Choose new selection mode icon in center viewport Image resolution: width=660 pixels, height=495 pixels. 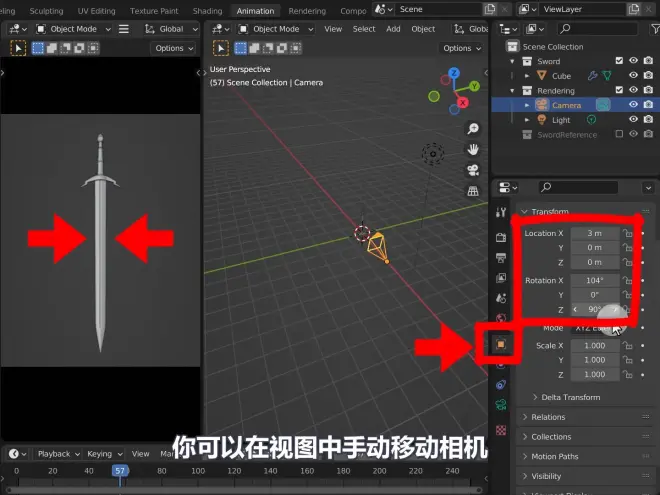pyautogui.click(x=241, y=48)
